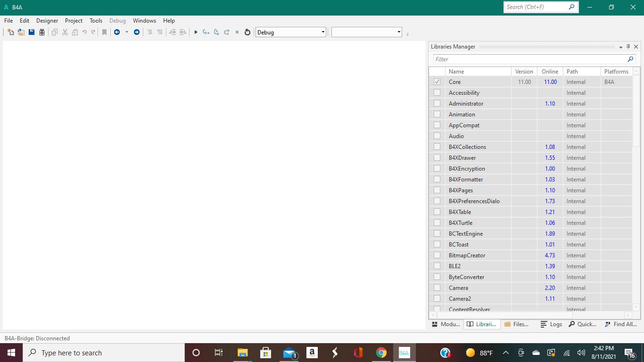The image size is (644, 362).
Task: Click the magnifier icon in the Filter box
Action: [x=630, y=59]
